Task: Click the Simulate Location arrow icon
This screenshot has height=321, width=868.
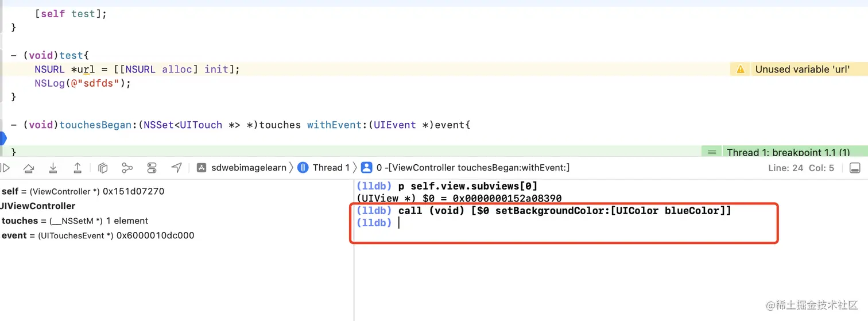Action: coord(177,168)
